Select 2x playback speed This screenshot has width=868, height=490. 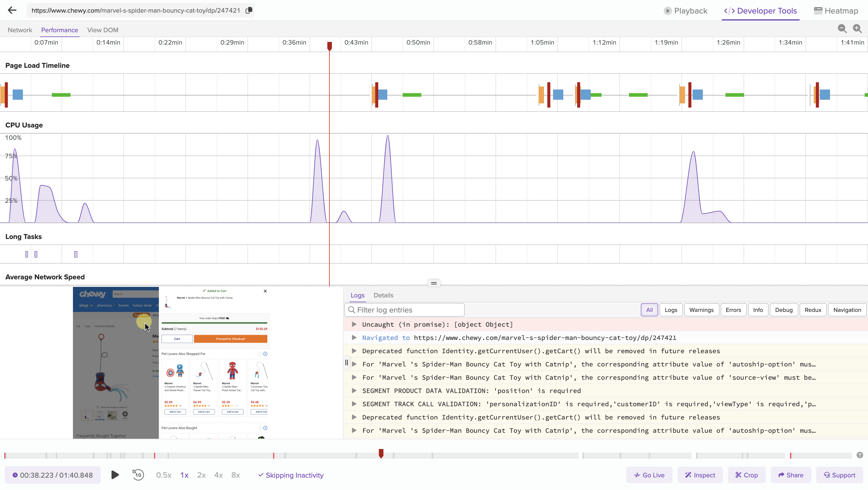[x=201, y=475]
